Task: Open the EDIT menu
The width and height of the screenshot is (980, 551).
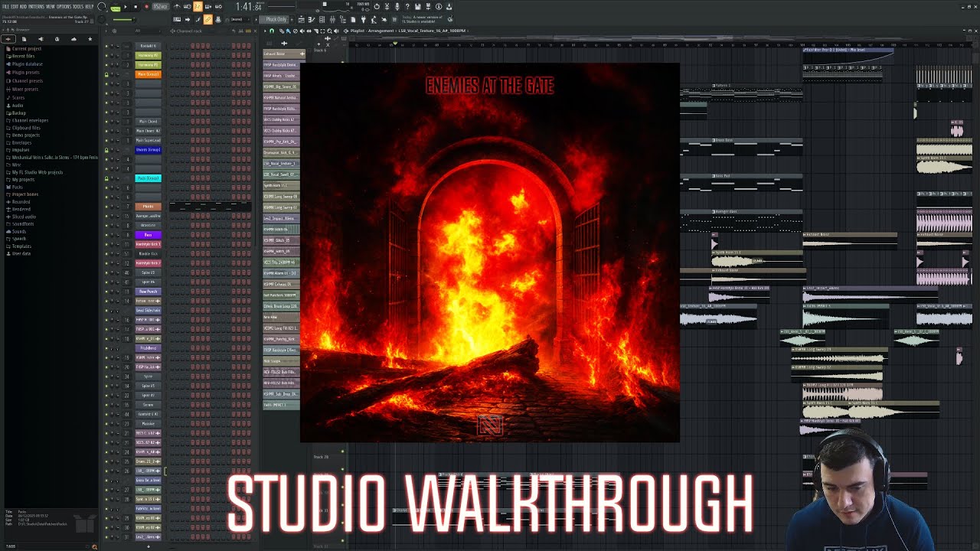Action: [15, 7]
